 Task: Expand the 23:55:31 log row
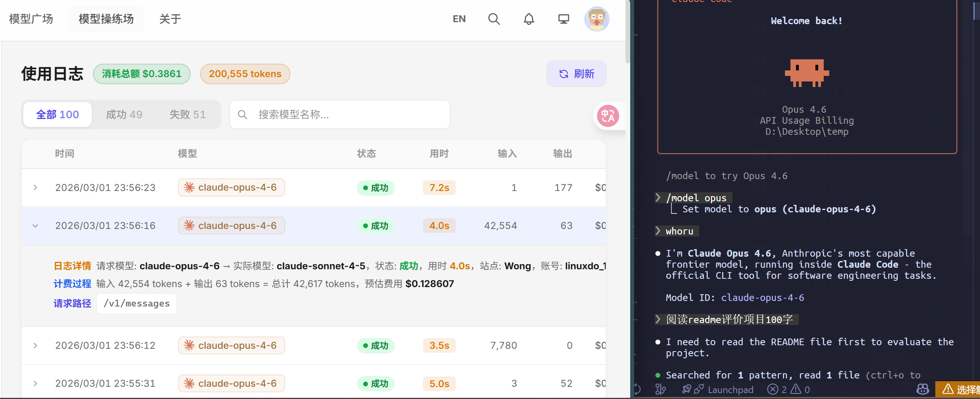[x=35, y=384]
